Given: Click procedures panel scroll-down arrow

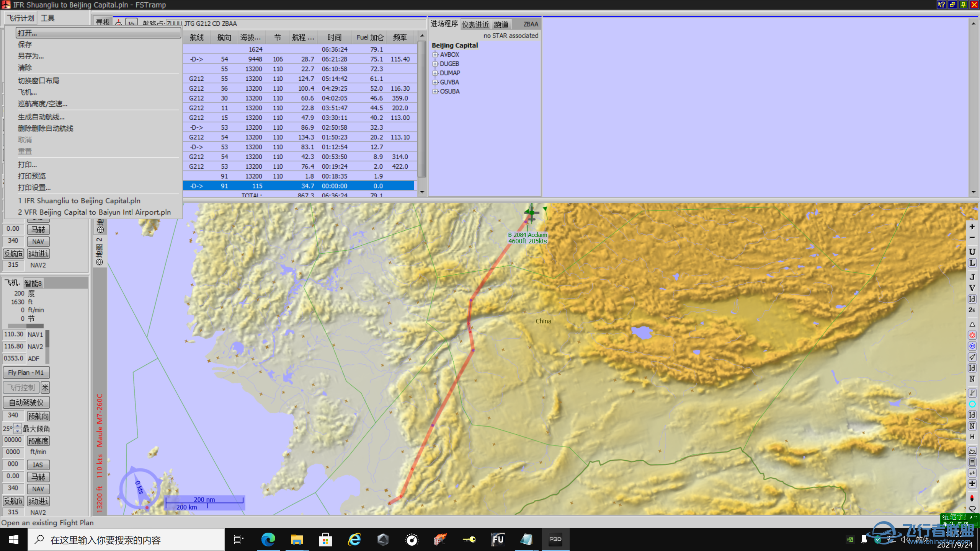Looking at the screenshot, I should click(973, 192).
